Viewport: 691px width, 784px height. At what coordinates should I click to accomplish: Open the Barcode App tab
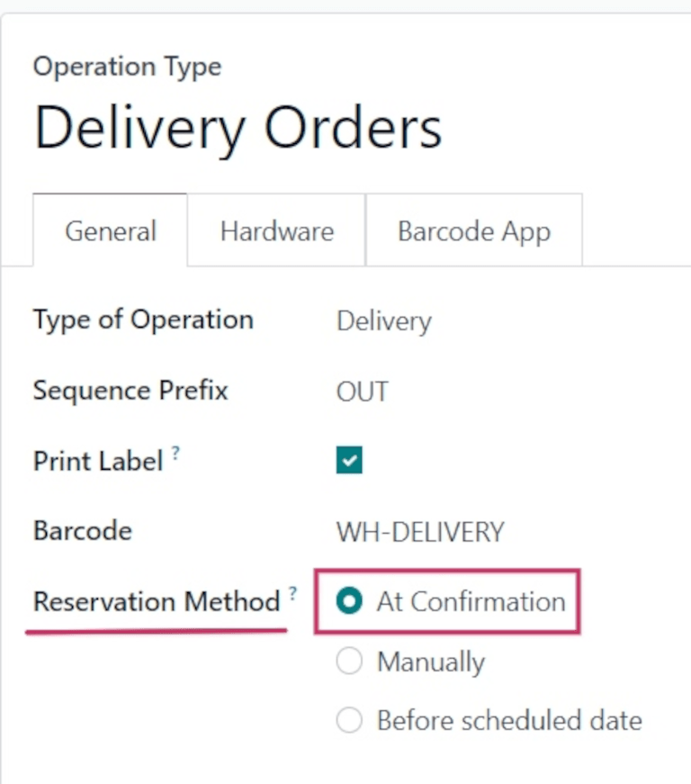pyautogui.click(x=473, y=230)
